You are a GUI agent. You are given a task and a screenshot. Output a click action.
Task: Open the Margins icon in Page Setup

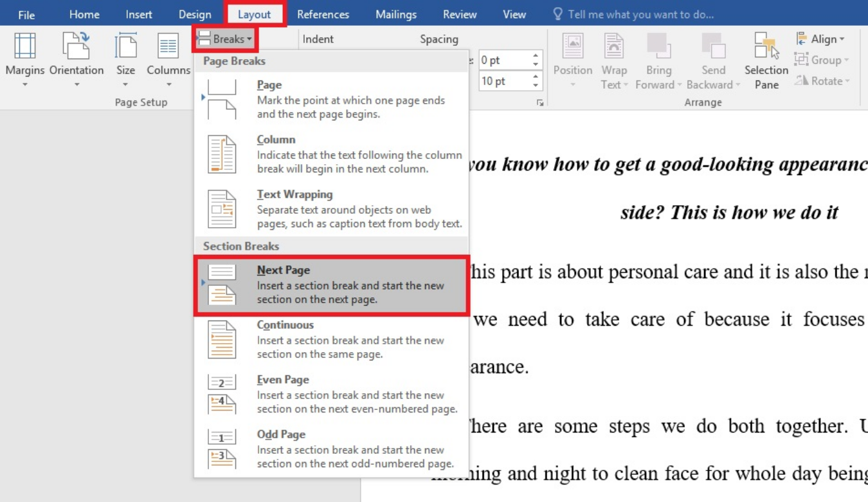tap(25, 46)
